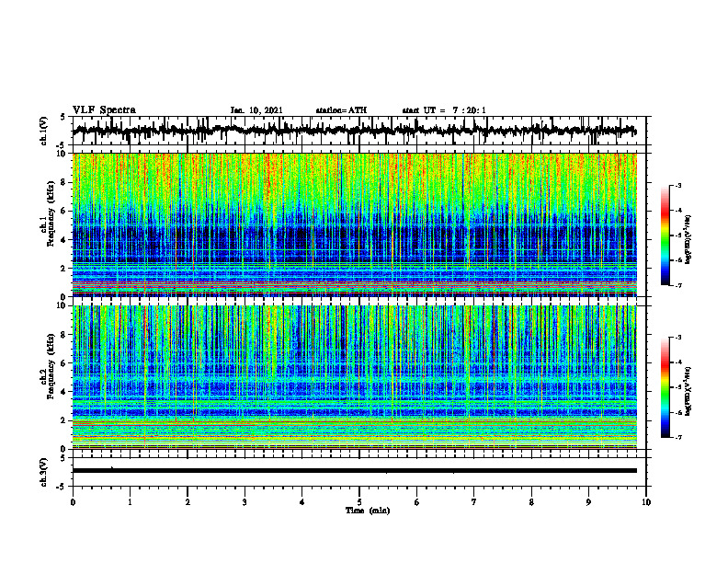
Task: Click the "-4" label on ch.2 colorbar
Action: [678, 362]
